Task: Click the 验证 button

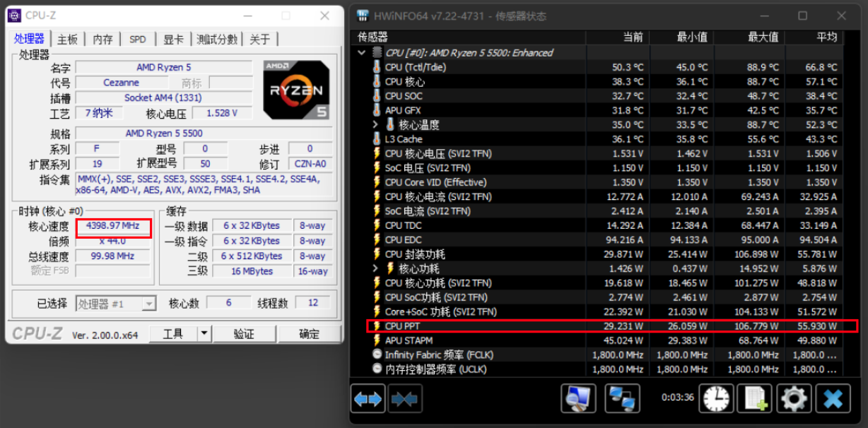Action: pos(244,333)
